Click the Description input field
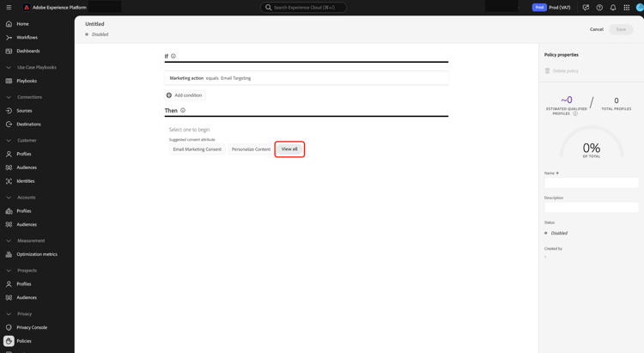The image size is (644, 353). pos(592,207)
